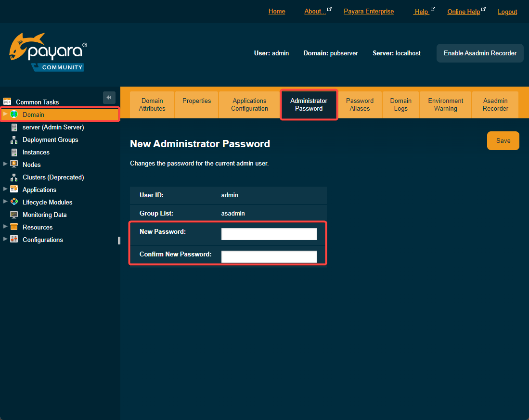Screen dimensions: 529x420
Task: Open the Domain Logs tab
Action: tap(400, 104)
